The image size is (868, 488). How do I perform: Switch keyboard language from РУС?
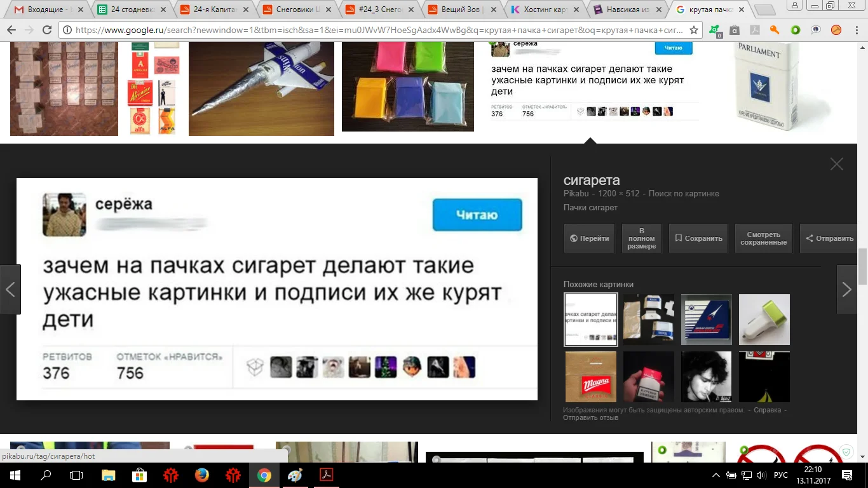[781, 475]
